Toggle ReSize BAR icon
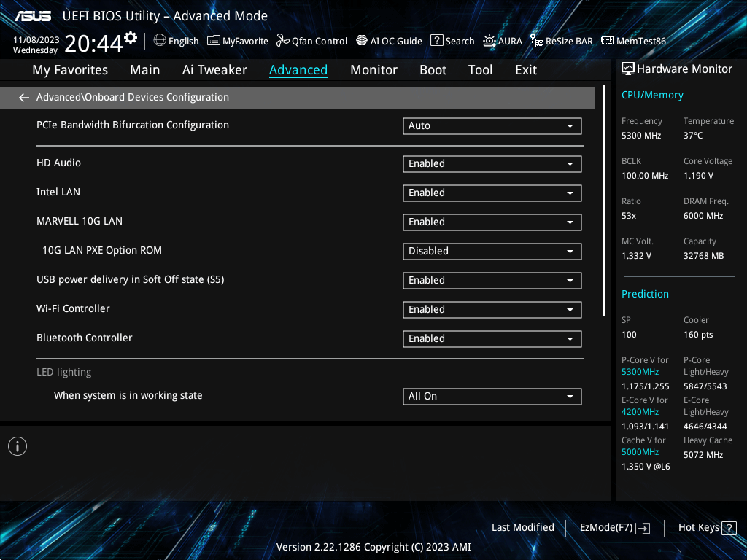Image resolution: width=747 pixels, height=560 pixels. [537, 41]
